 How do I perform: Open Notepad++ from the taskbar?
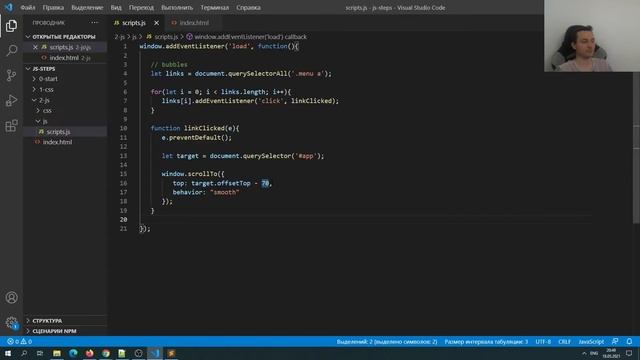tap(122, 353)
